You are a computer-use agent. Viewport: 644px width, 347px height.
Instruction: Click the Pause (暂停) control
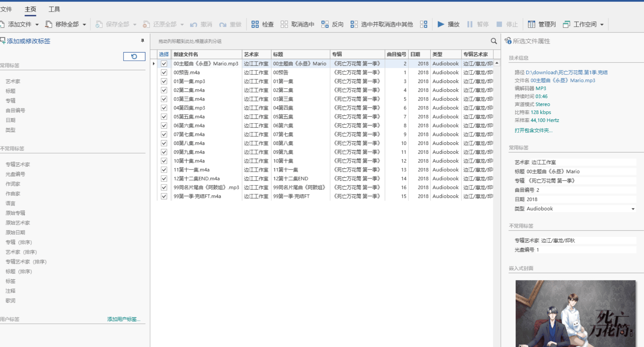pyautogui.click(x=478, y=24)
